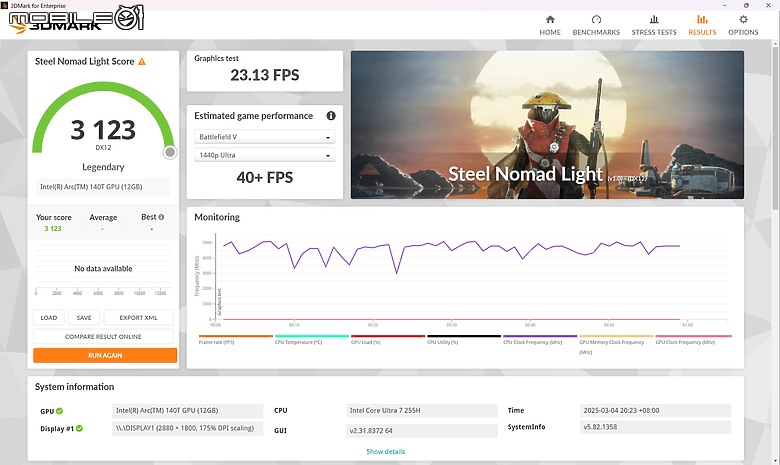Click the Intel Core Ultra 7 255H CPU field
Viewport: 780px width, 465px height.
(x=422, y=410)
